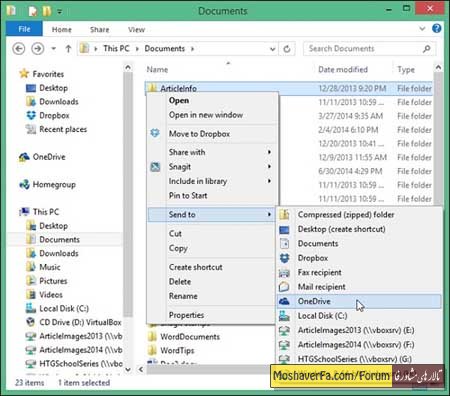Send to Compressed (zipped) folder
The height and width of the screenshot is (396, 450).
[x=360, y=215]
